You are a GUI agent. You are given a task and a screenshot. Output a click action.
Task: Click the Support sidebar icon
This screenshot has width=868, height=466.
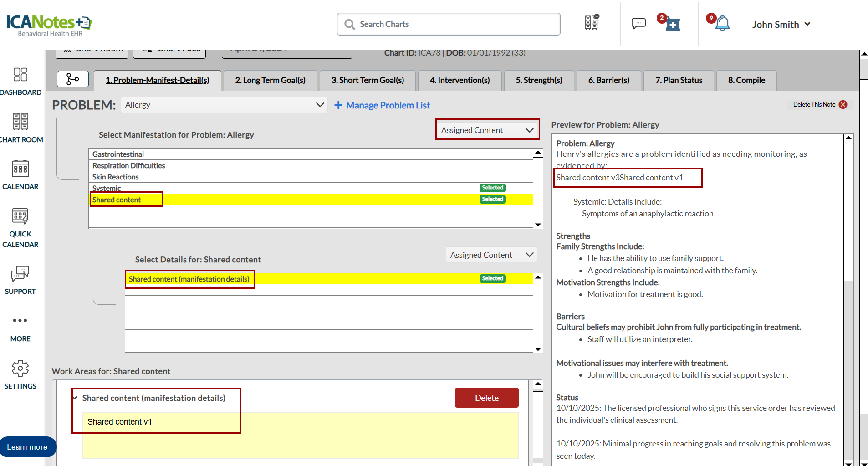[20, 274]
